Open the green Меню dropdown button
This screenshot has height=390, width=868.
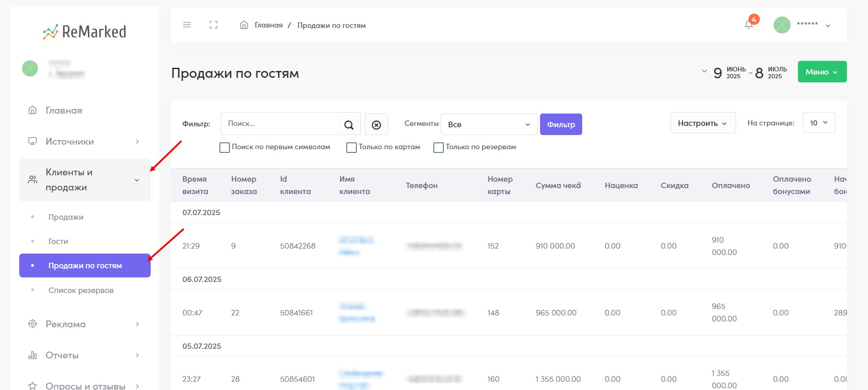(822, 72)
